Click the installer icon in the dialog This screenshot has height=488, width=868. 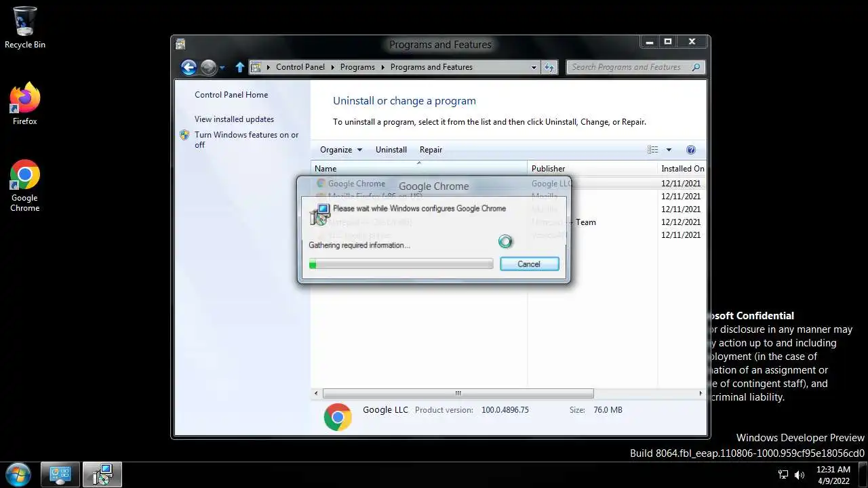320,214
